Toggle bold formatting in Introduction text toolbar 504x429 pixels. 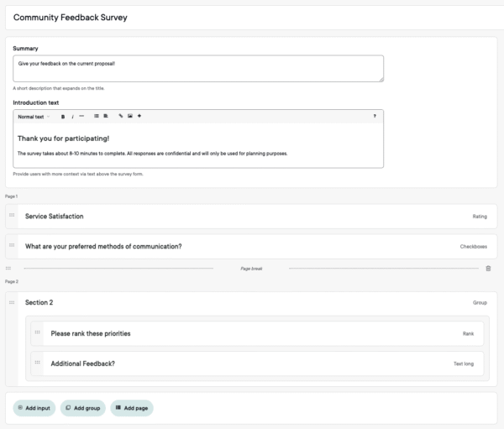(x=63, y=117)
